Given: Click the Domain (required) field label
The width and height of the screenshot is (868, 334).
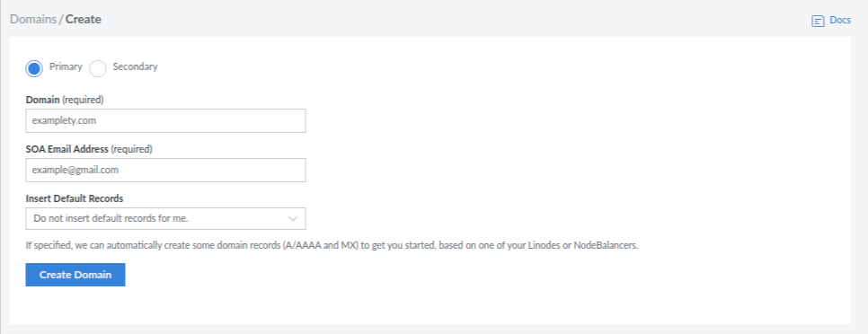Looking at the screenshot, I should pos(65,100).
